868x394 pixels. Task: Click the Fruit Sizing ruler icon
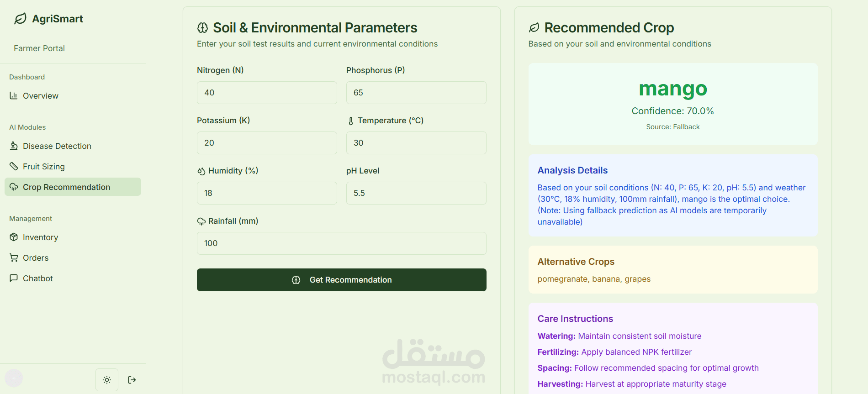(14, 166)
